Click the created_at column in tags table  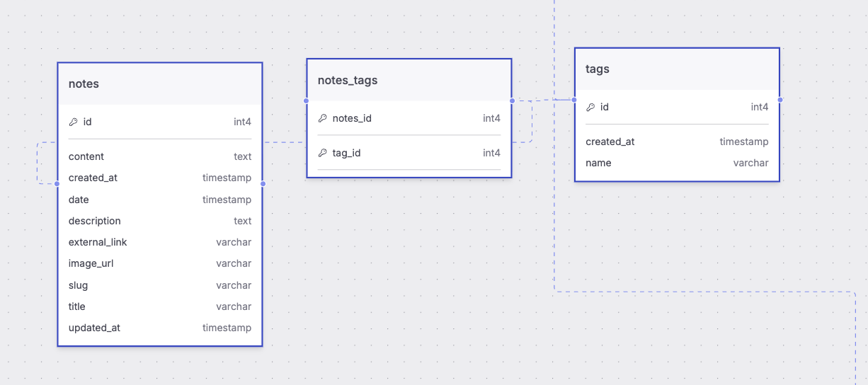(677, 142)
